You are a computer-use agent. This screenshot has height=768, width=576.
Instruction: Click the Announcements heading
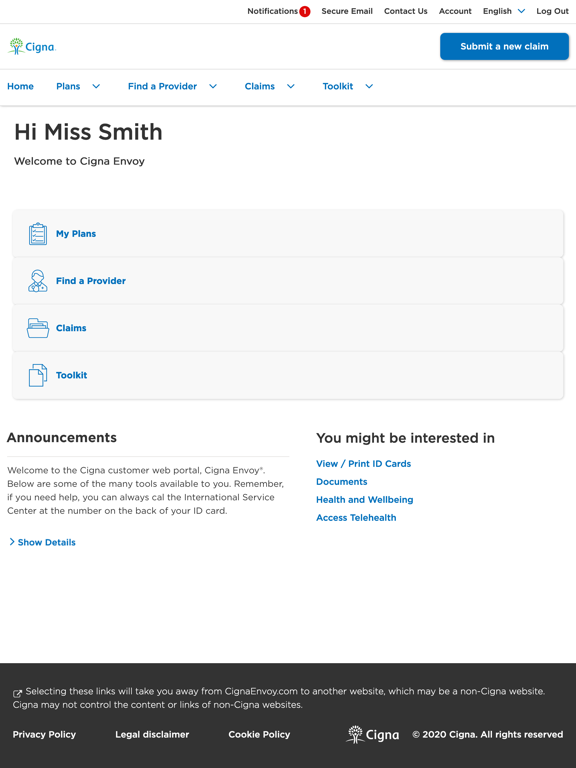pos(62,437)
